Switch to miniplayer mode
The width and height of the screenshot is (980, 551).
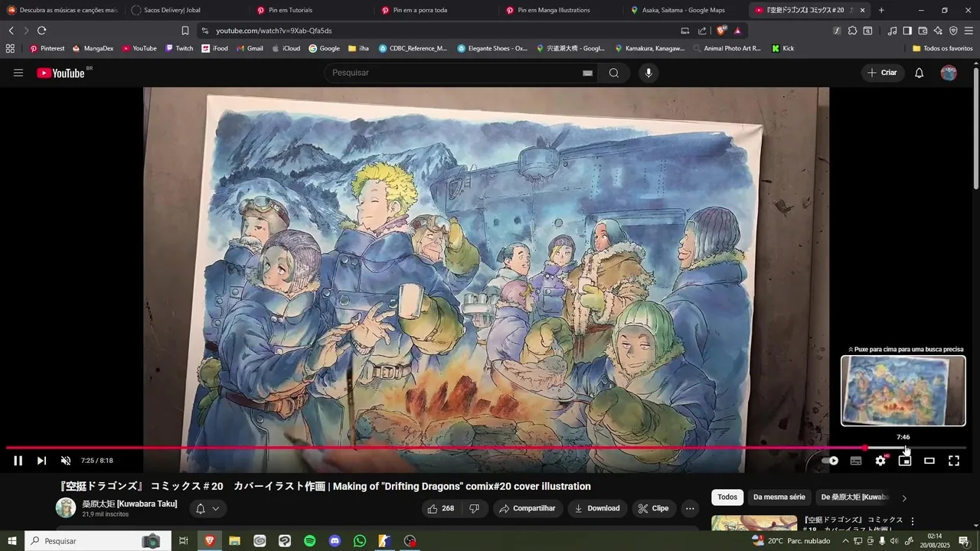[x=905, y=461]
